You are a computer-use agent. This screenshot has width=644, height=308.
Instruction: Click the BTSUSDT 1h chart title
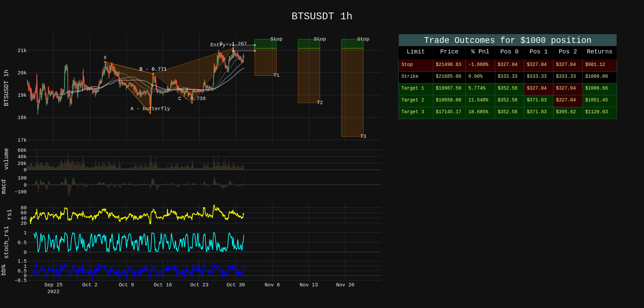322,16
